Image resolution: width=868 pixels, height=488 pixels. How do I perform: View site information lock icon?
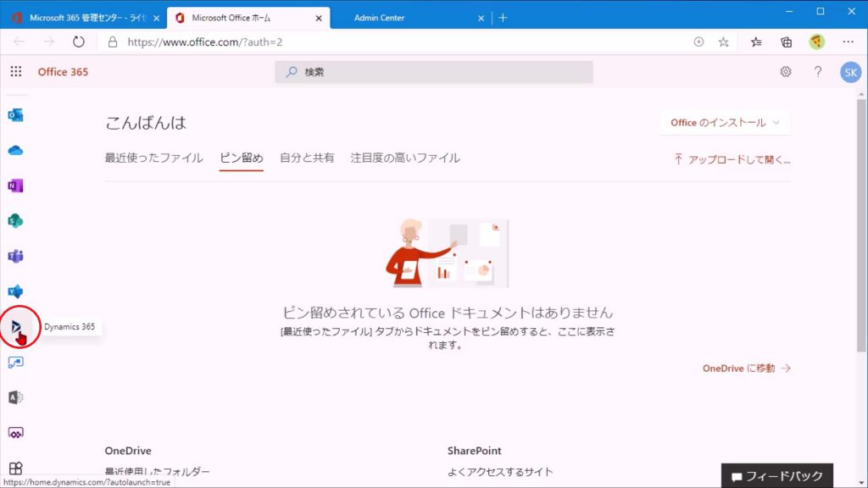point(113,42)
